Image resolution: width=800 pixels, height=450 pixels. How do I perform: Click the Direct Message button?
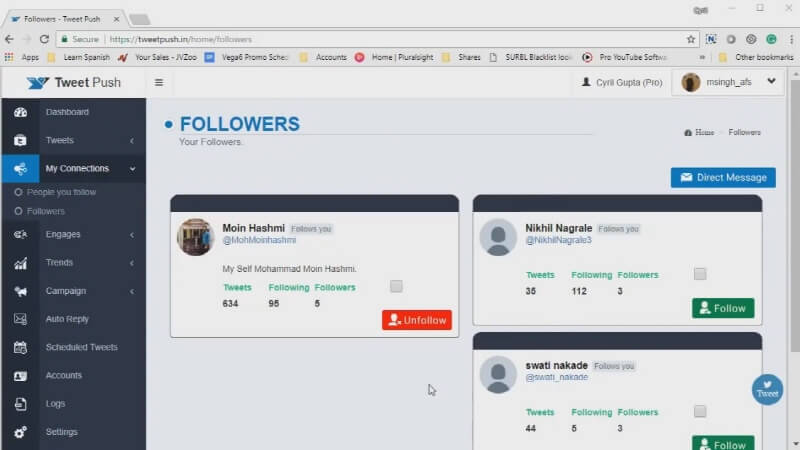pyautogui.click(x=723, y=178)
